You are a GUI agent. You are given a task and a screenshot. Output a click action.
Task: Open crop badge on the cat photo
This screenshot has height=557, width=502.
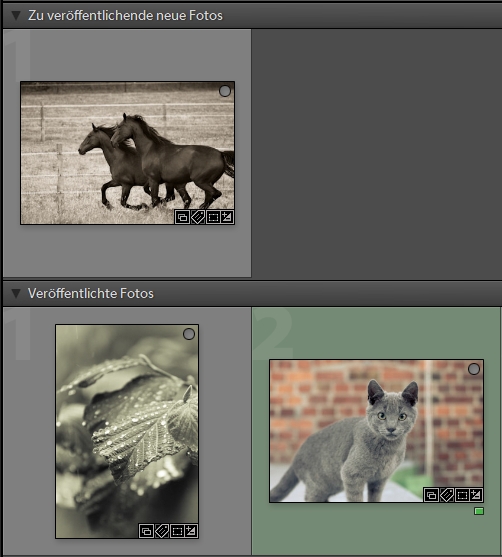tap(462, 495)
